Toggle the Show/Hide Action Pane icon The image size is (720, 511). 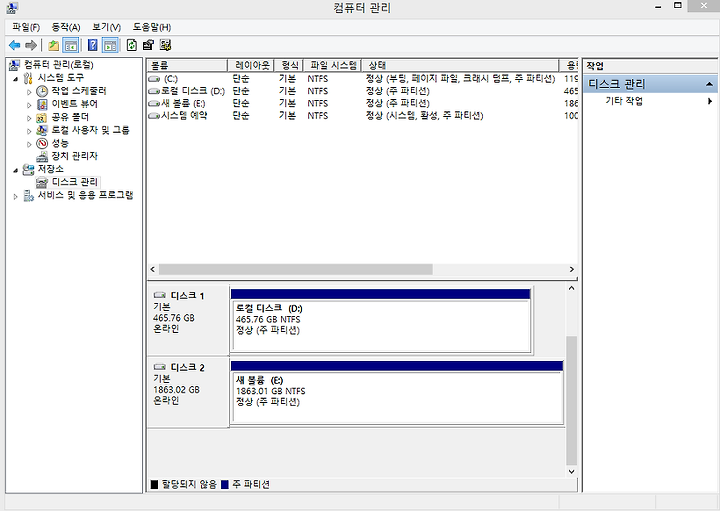[x=110, y=45]
